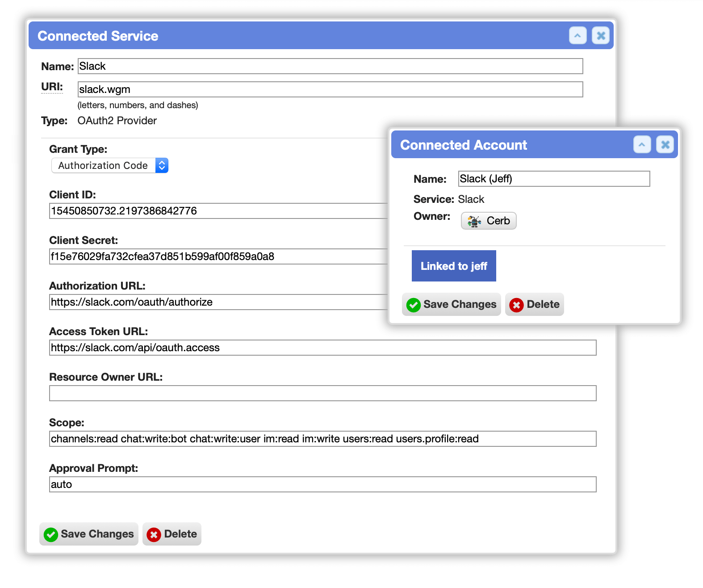Screen dimensions: 703x588
Task: Open the Grant Type dropdown
Action: coord(110,165)
